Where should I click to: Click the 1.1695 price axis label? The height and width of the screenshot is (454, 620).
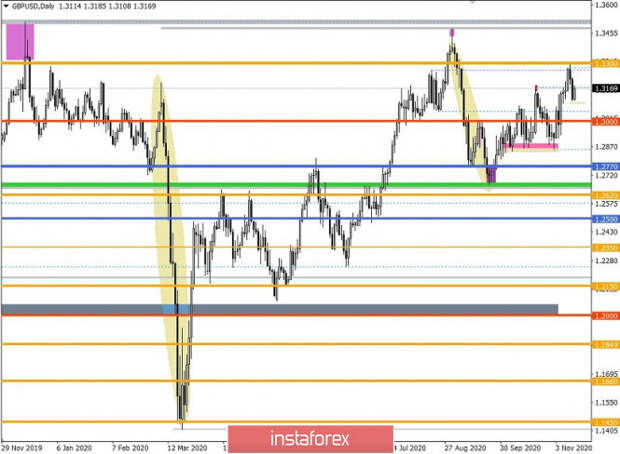coord(606,374)
